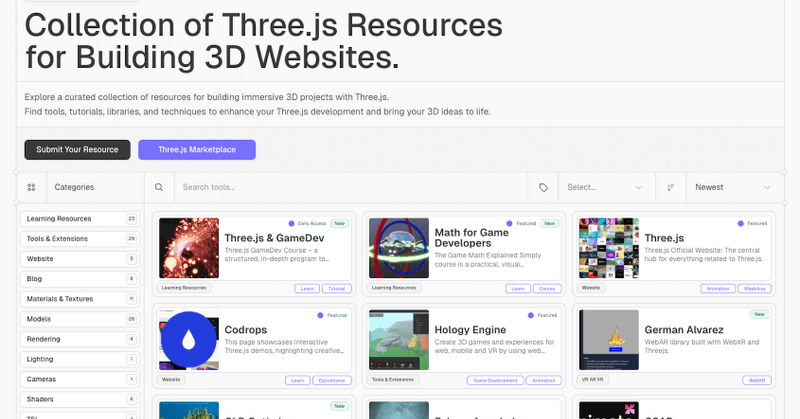Viewport: 800px width, 419px height.
Task: Click Learning Resources label on Three.js & GameDev
Action: point(184,288)
